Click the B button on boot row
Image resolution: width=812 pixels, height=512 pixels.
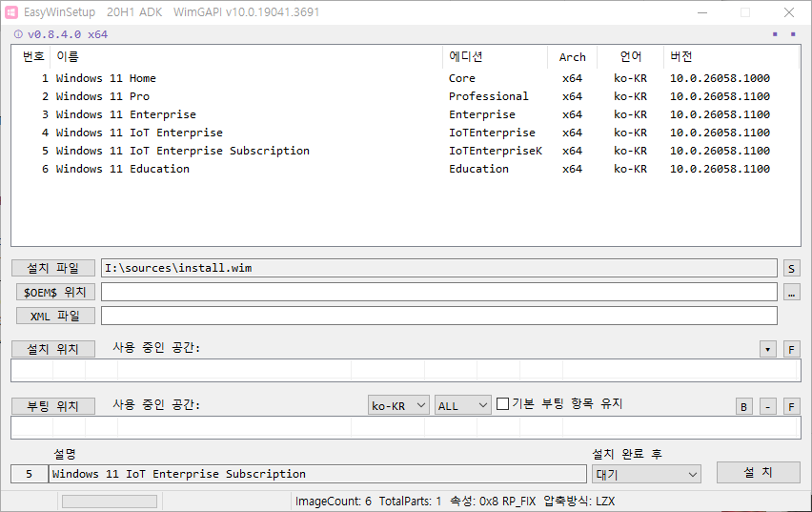(x=743, y=406)
